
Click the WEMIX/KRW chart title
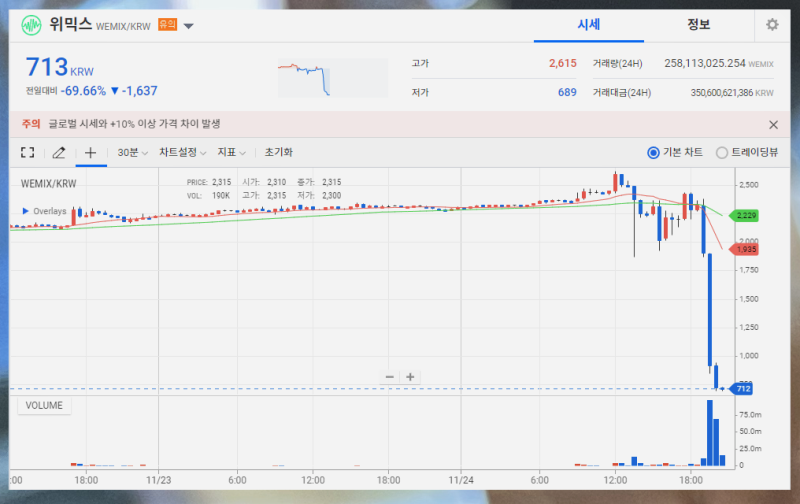coord(48,184)
